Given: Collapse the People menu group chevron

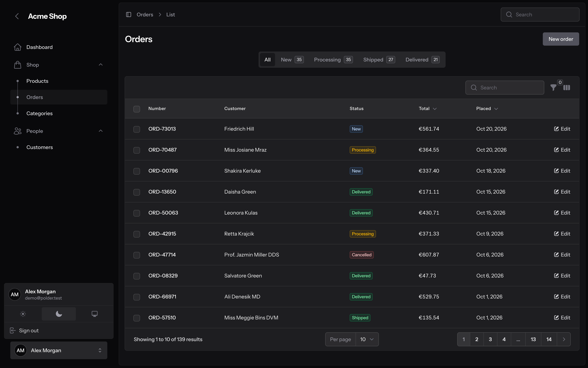Looking at the screenshot, I should 101,131.
